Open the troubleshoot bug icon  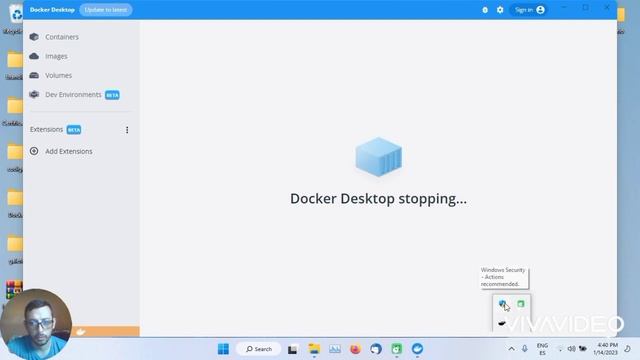485,10
